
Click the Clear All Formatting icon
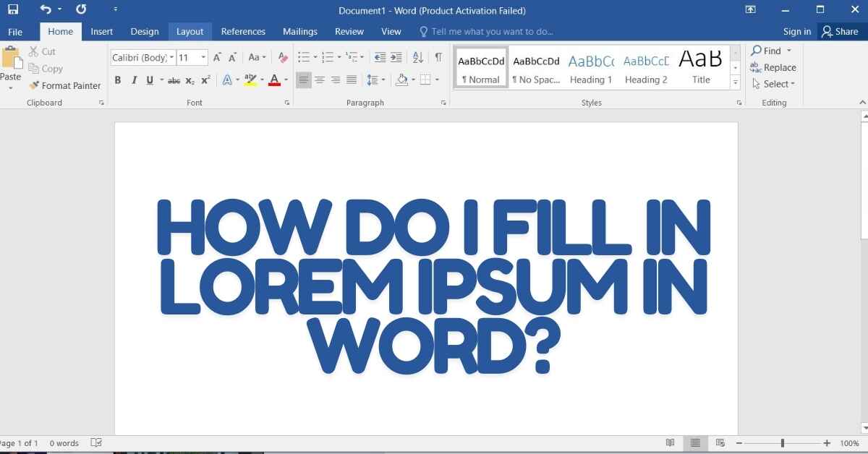pyautogui.click(x=283, y=58)
